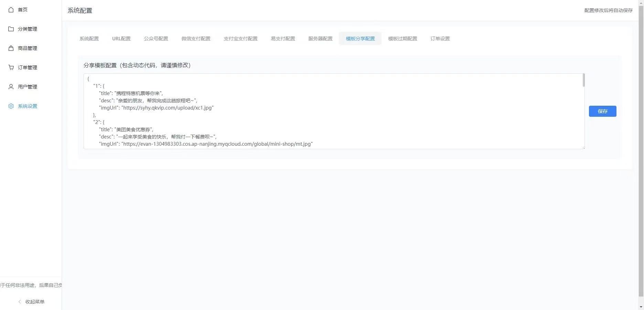Screen dimensions: 644x310
Task: Switch to the 系统配置 tab
Action: (x=89, y=39)
